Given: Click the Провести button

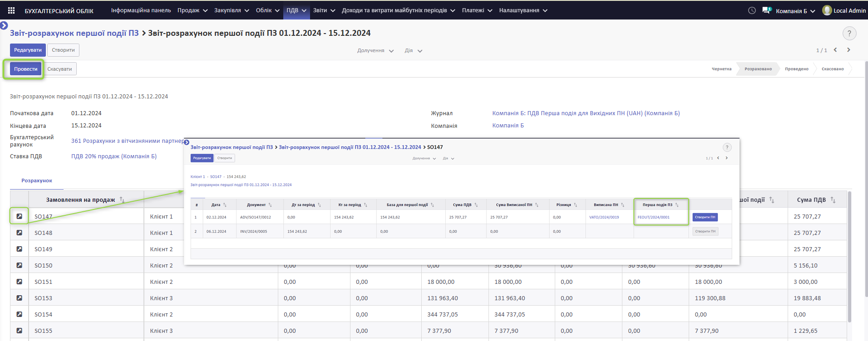Looking at the screenshot, I should pos(26,69).
